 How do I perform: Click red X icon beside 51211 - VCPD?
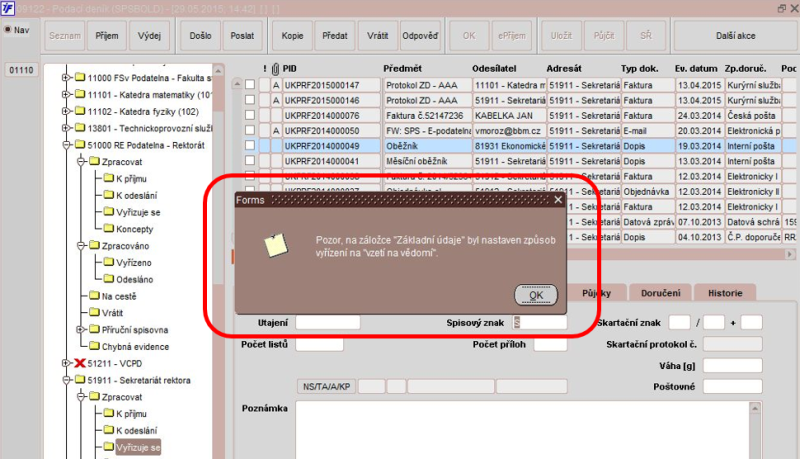point(80,363)
